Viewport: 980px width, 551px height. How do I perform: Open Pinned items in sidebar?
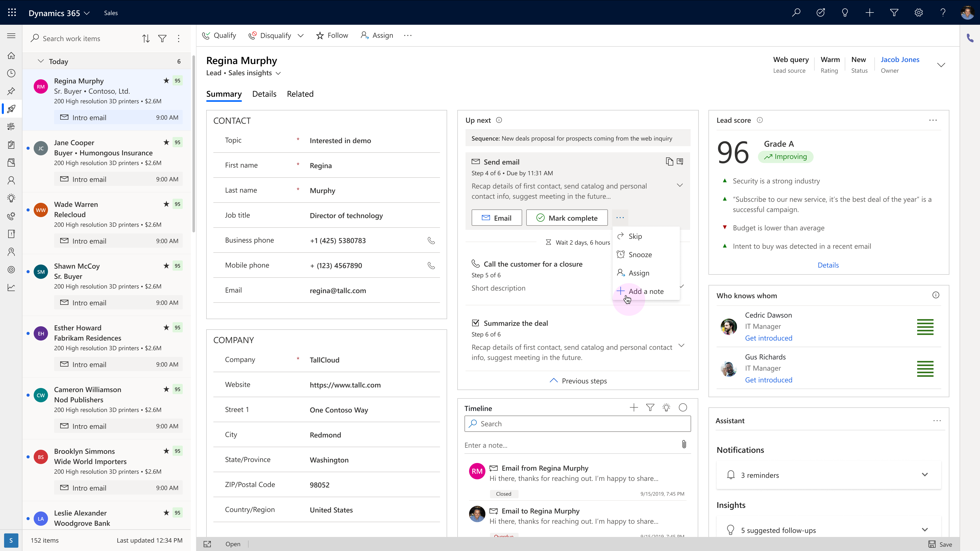click(11, 91)
